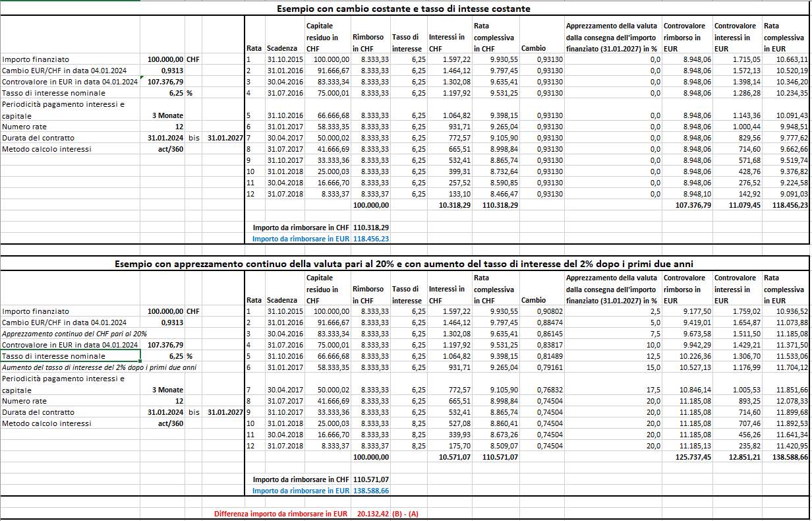Image resolution: width=812 pixels, height=521 pixels.
Task: Click the cell with value 10.663,11
Action: (x=786, y=59)
